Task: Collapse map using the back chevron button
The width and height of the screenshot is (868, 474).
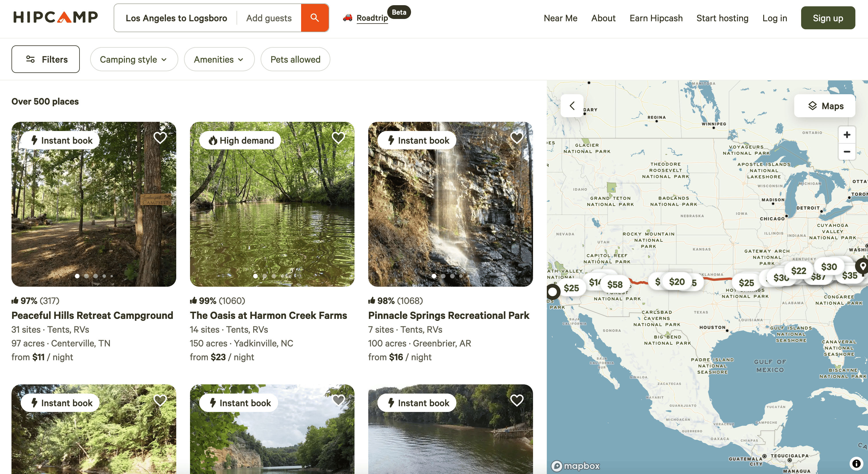Action: pyautogui.click(x=572, y=106)
